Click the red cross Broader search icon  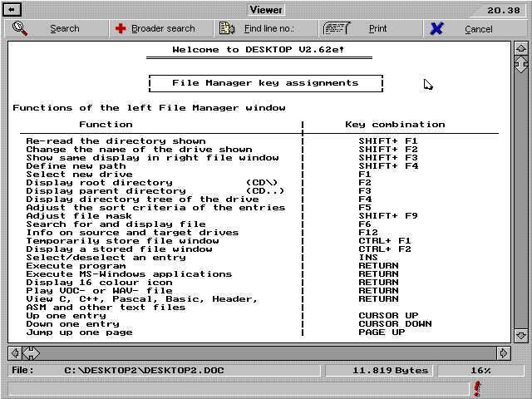(x=121, y=28)
